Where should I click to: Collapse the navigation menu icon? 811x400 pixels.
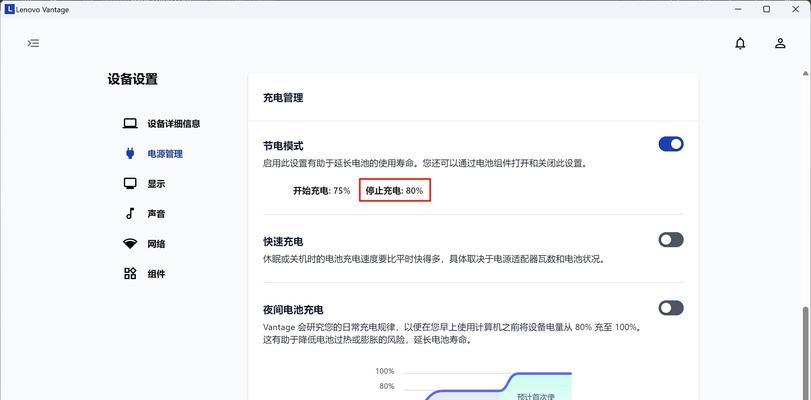click(x=33, y=43)
